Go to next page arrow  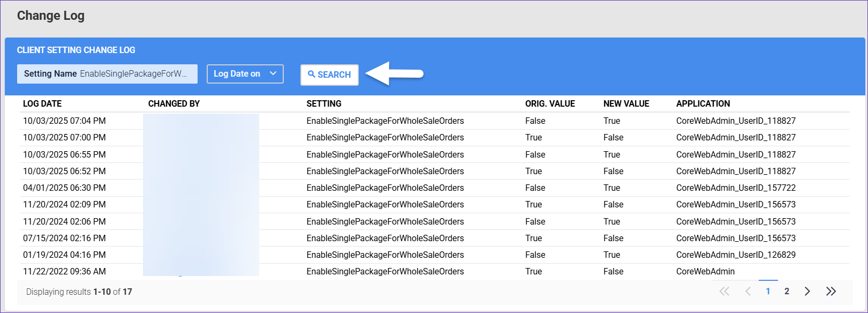pyautogui.click(x=807, y=292)
